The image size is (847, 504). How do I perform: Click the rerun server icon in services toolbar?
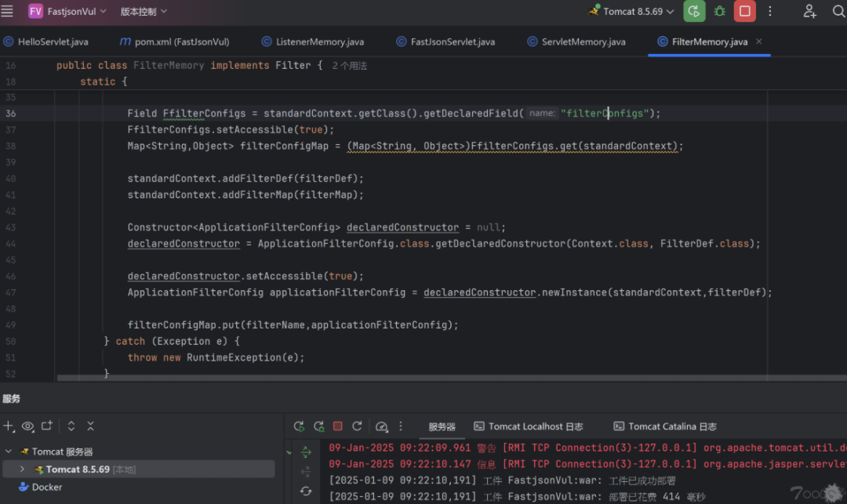pos(299,426)
